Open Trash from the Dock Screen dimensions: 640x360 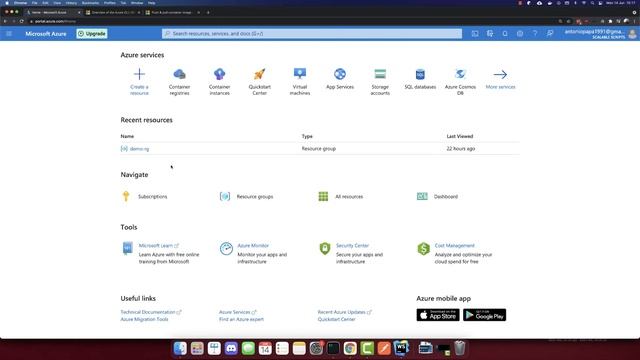pos(460,348)
